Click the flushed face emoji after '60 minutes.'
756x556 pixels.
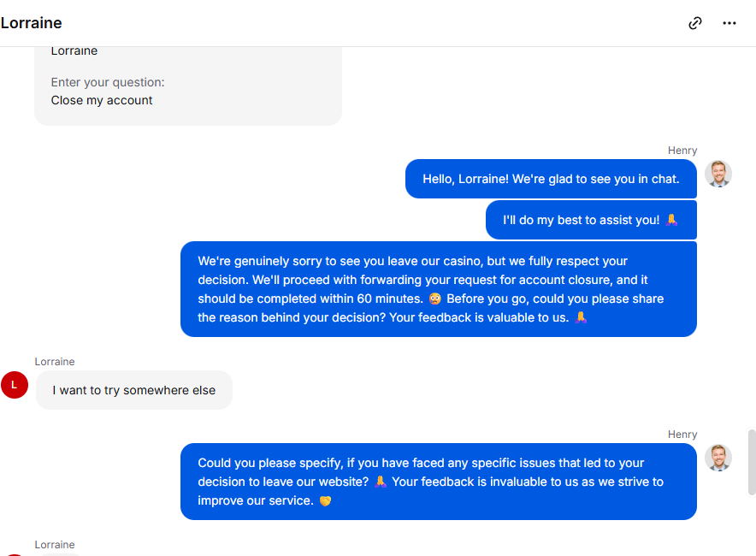[435, 299]
